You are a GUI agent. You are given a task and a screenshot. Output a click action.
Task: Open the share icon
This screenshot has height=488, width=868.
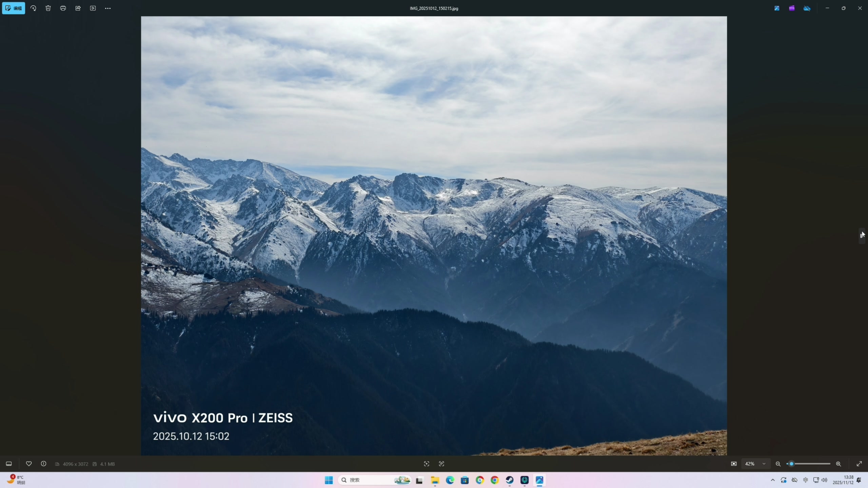coord(78,8)
